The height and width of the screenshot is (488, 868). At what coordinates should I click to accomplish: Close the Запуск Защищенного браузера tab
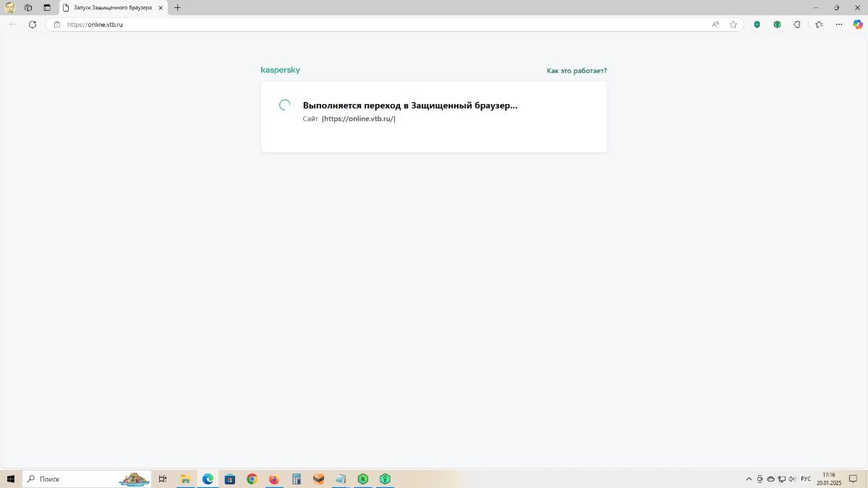click(x=161, y=8)
